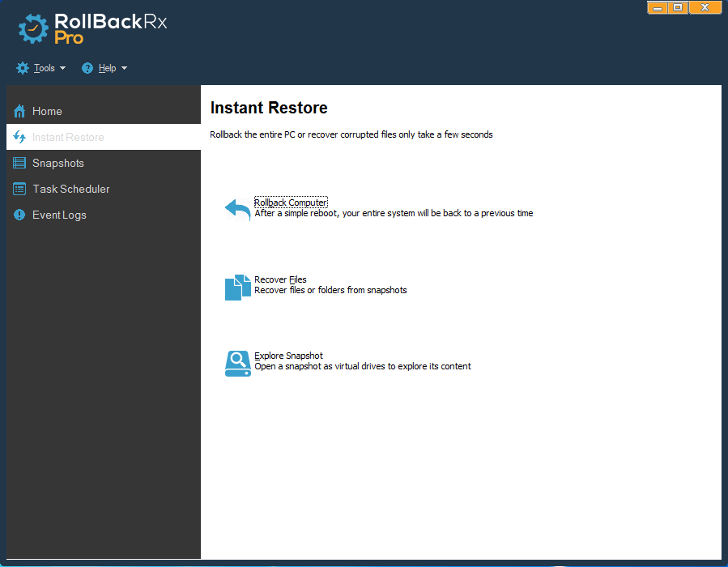Select the Snapshots list icon in sidebar
Image resolution: width=728 pixels, height=567 pixels.
(19, 163)
